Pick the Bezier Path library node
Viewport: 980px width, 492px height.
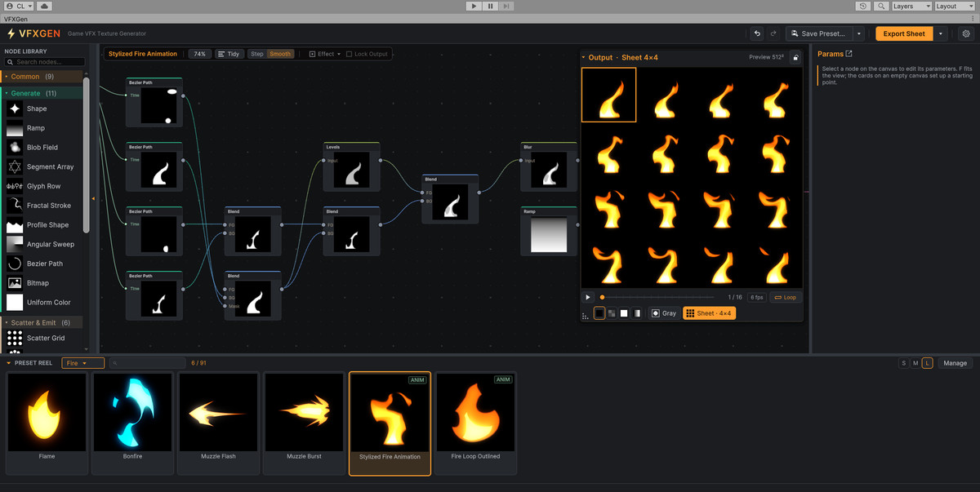click(43, 264)
